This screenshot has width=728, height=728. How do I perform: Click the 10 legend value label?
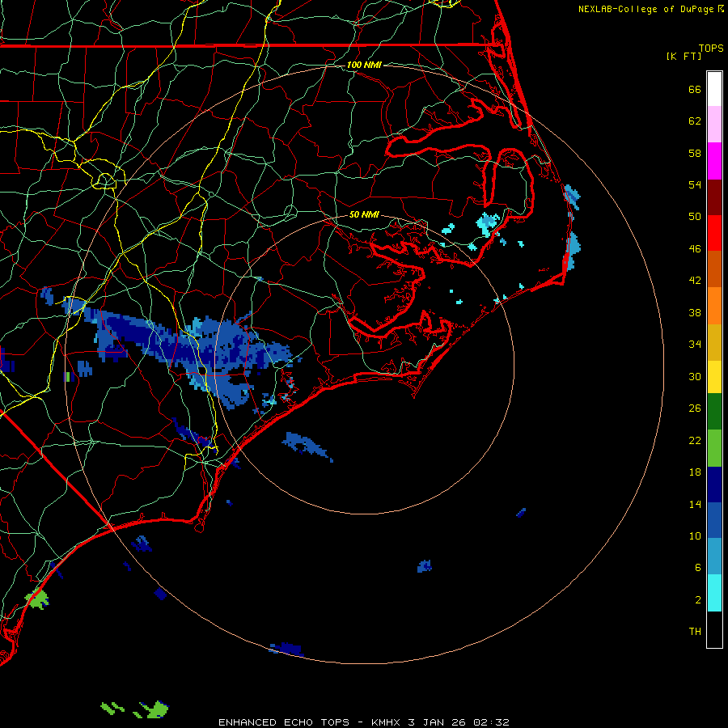695,535
